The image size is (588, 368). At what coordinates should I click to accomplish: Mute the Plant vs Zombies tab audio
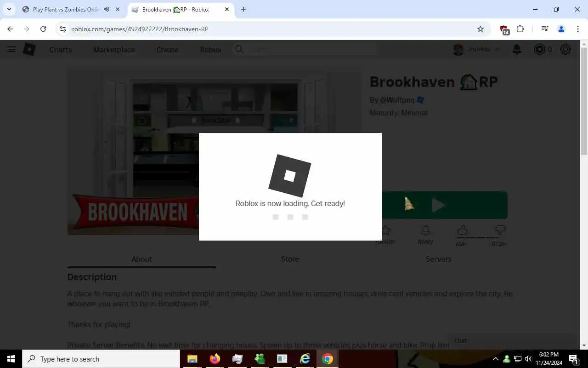tap(107, 9)
